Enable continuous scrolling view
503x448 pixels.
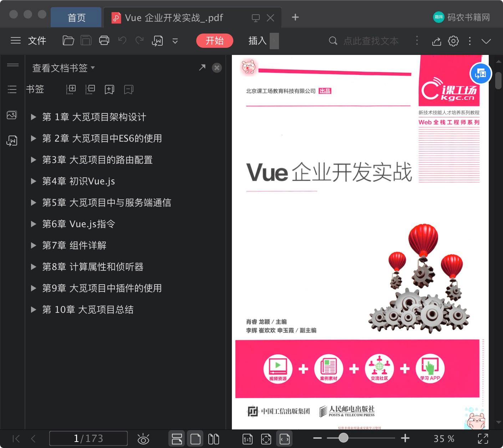[177, 439]
